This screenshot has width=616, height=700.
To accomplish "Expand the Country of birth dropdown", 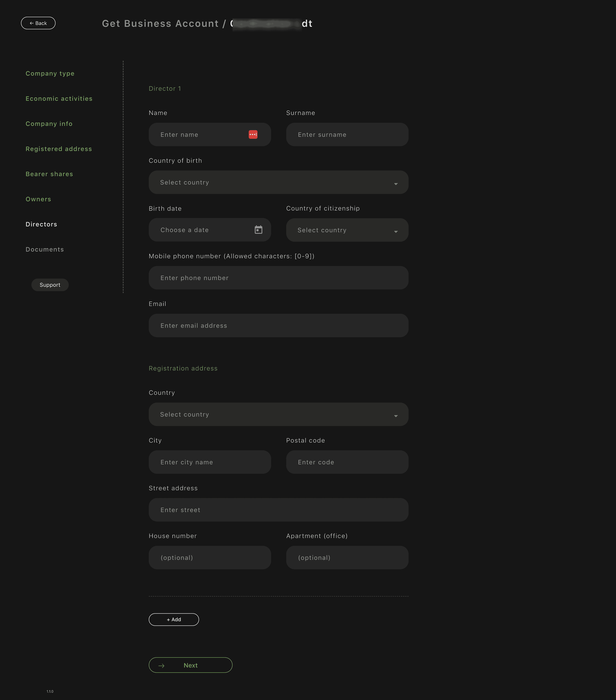I will [278, 182].
